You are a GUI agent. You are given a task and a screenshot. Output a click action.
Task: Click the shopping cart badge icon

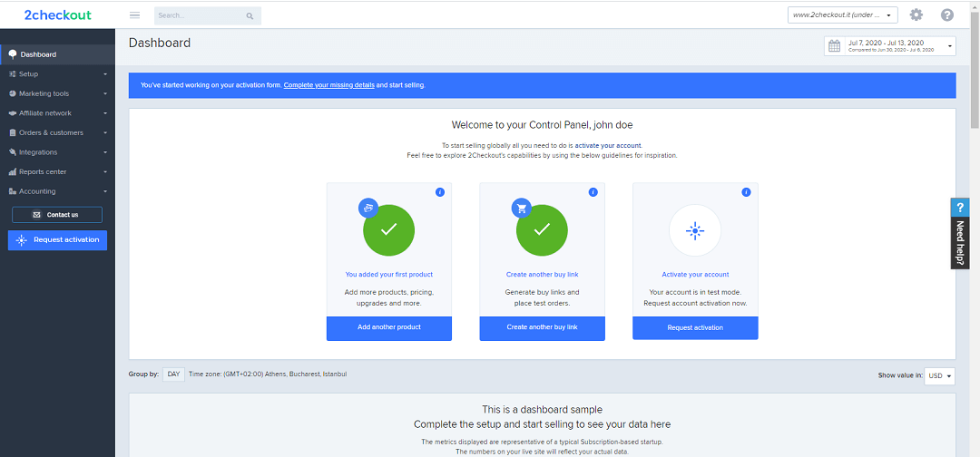[521, 208]
